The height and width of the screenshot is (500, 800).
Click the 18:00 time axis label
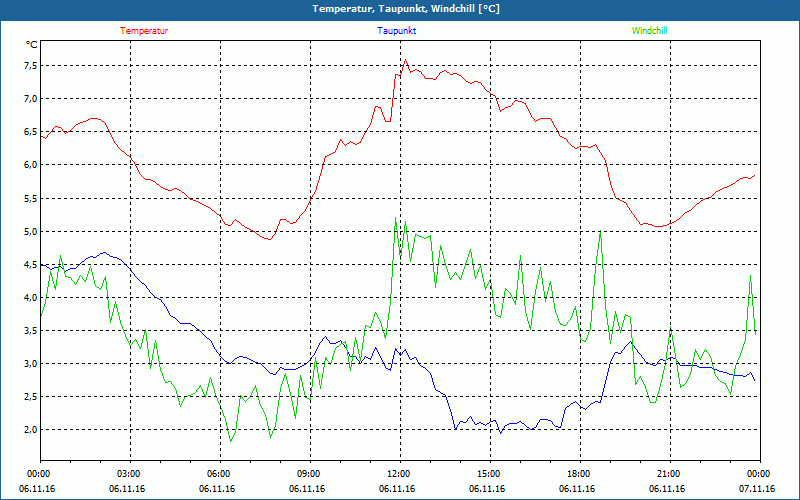point(578,474)
